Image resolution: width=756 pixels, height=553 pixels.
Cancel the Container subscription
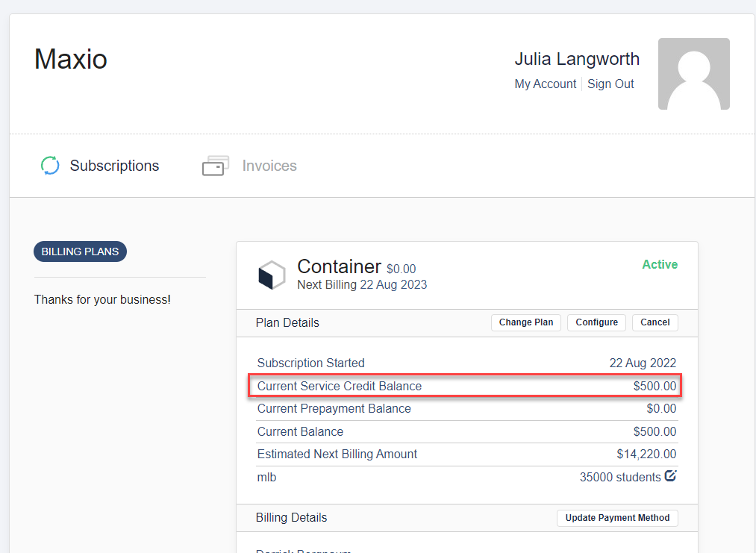tap(655, 322)
